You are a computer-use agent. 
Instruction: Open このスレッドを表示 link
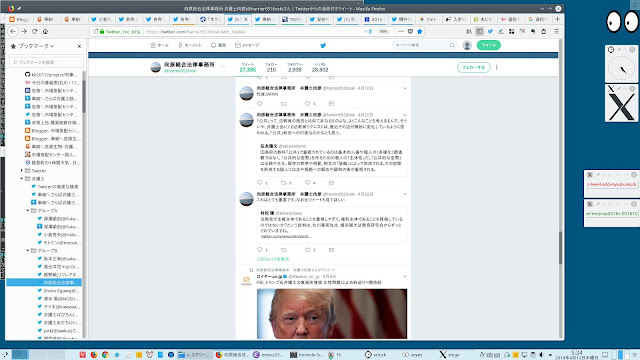pyautogui.click(x=273, y=259)
